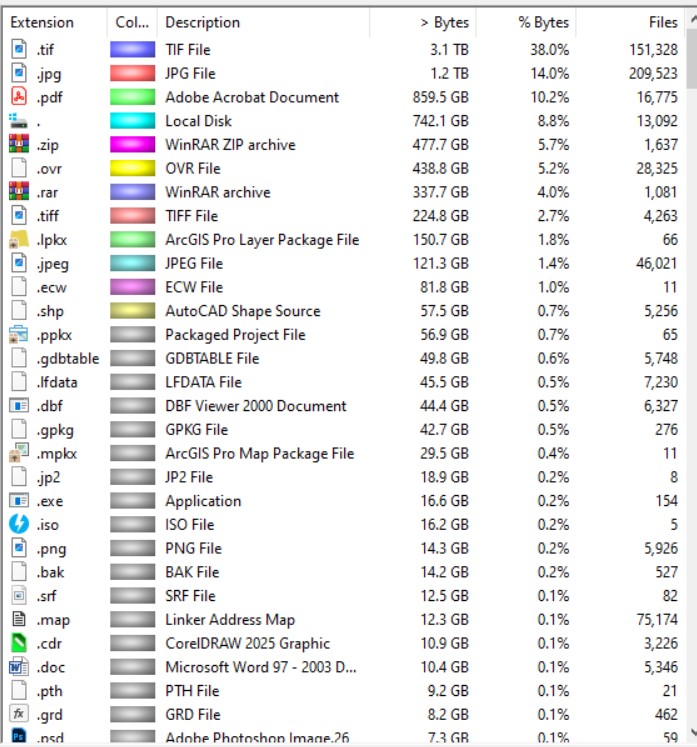Click the green .cdr CorelDRAW icon
Screen dimensions: 697x747
(x=18, y=643)
